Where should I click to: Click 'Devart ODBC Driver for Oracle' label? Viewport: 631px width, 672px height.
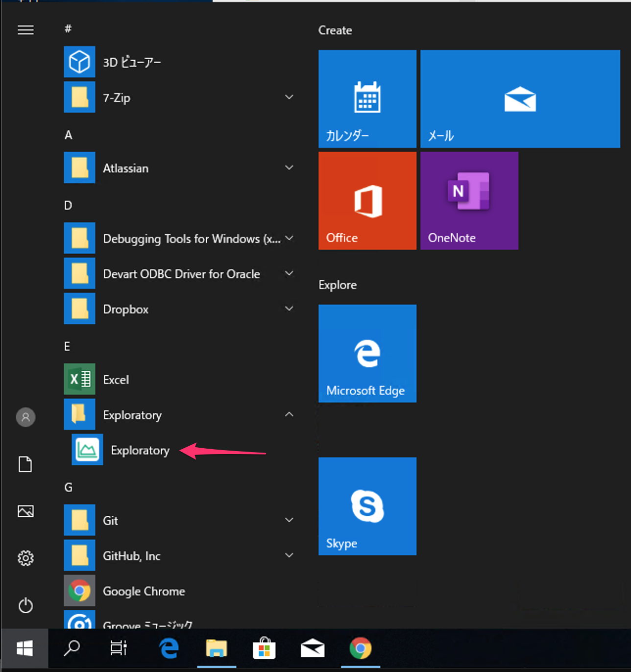click(x=182, y=274)
